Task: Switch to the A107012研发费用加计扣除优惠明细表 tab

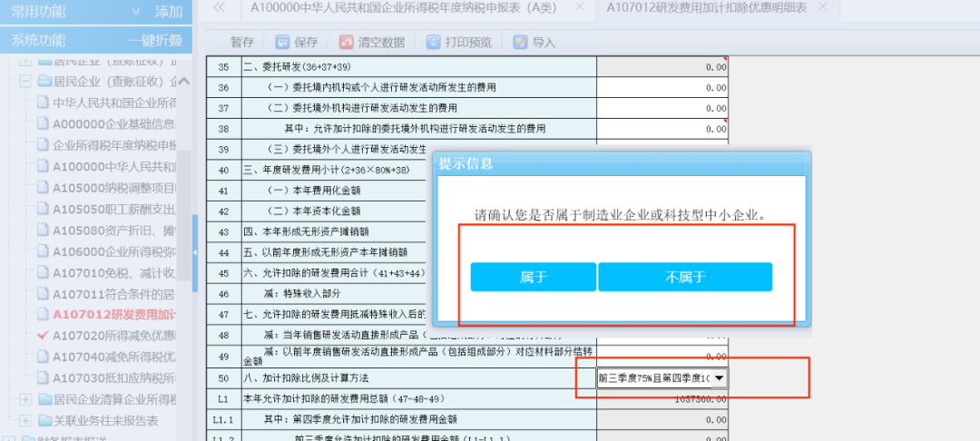Action: tap(704, 7)
